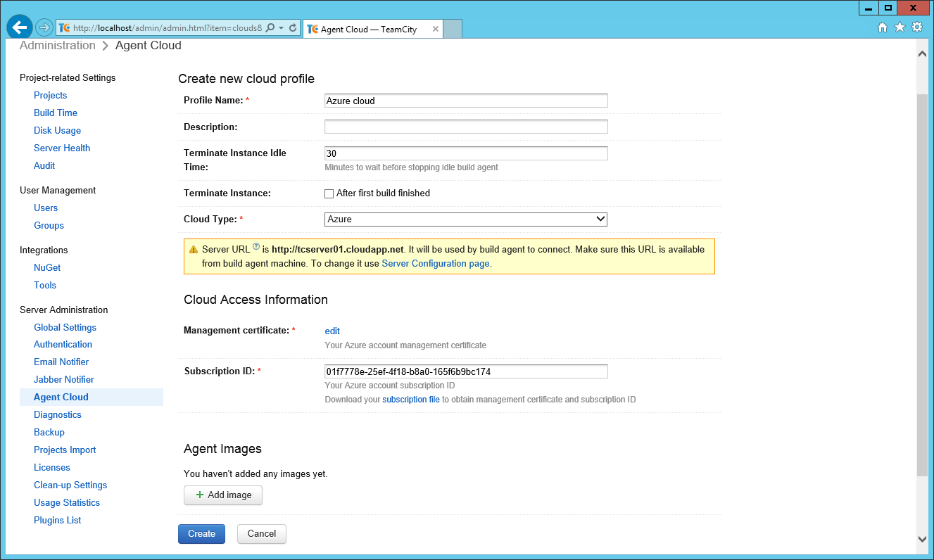The image size is (934, 560).
Task: Open the address bar autocomplete dropdown arrow
Action: click(282, 28)
